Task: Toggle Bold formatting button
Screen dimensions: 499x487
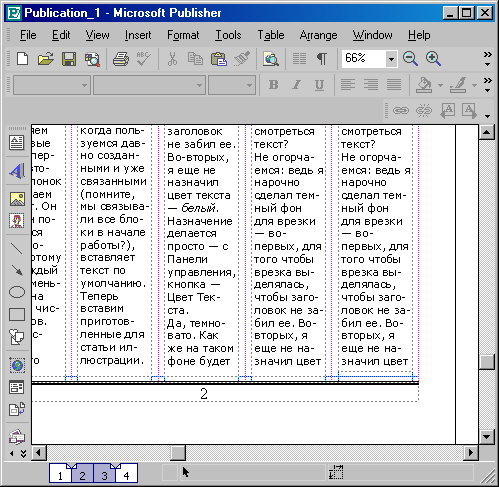Action: click(x=274, y=85)
